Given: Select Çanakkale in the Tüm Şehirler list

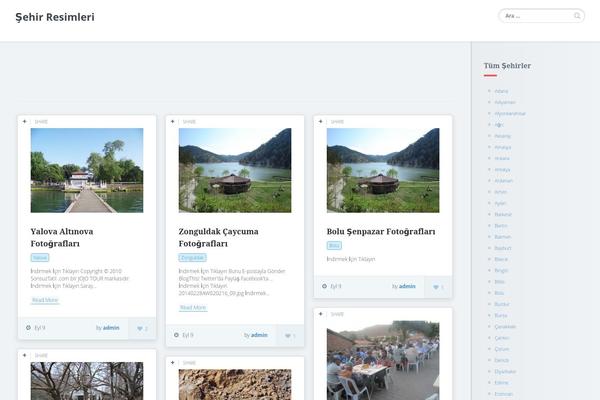Looking at the screenshot, I should click(505, 327).
